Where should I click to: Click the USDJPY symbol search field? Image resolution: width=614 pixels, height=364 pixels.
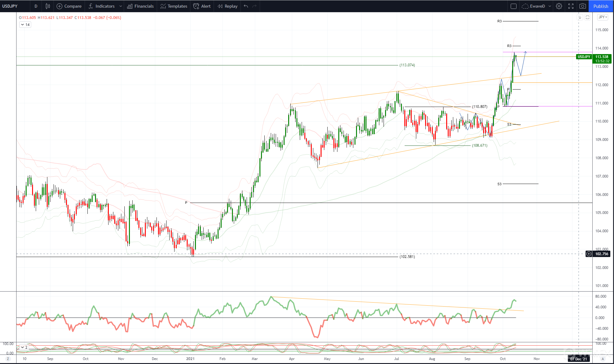tap(10, 6)
